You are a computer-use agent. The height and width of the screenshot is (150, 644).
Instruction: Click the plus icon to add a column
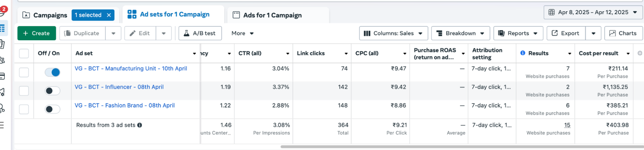(x=640, y=53)
